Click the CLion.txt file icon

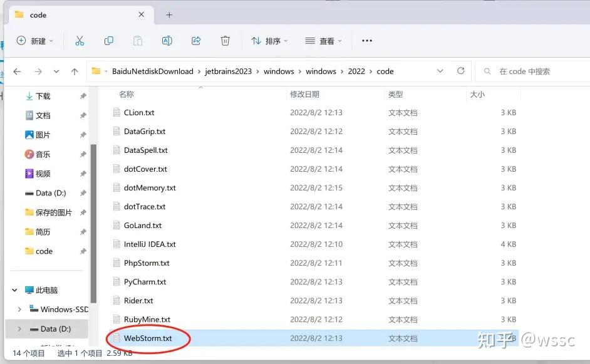tap(116, 112)
